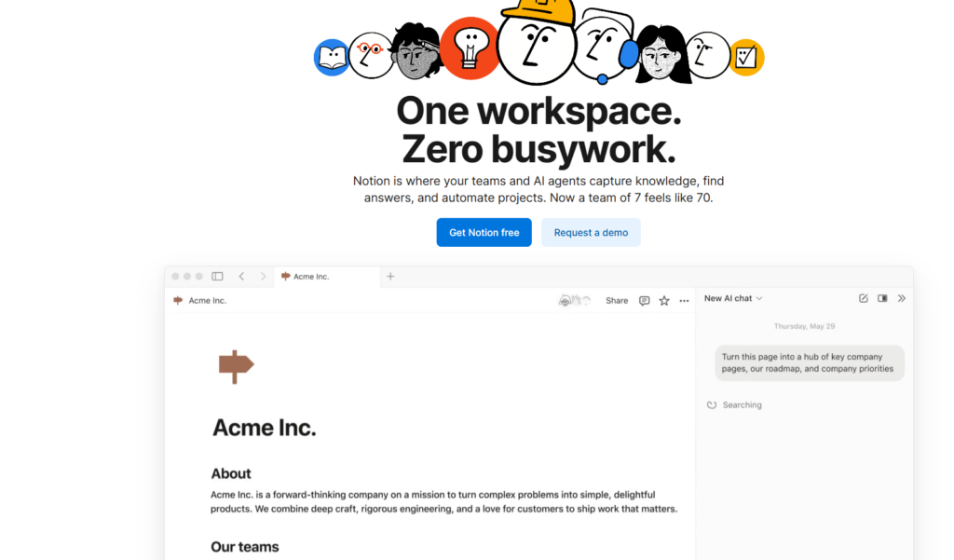Image resolution: width=954 pixels, height=560 pixels.
Task: Open a new tab with the plus icon
Action: coord(390,277)
